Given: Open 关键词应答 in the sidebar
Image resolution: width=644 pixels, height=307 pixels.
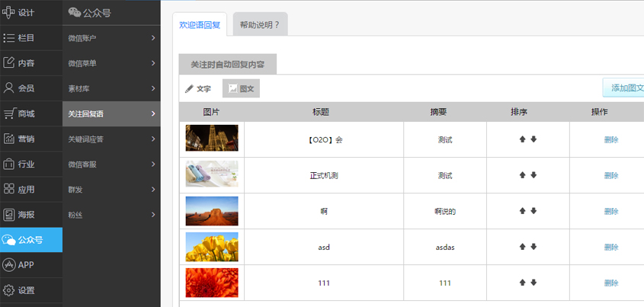Looking at the screenshot, I should coord(111,139).
